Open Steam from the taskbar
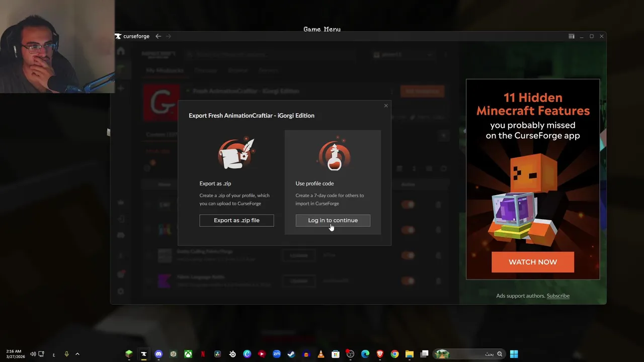 coord(291,354)
